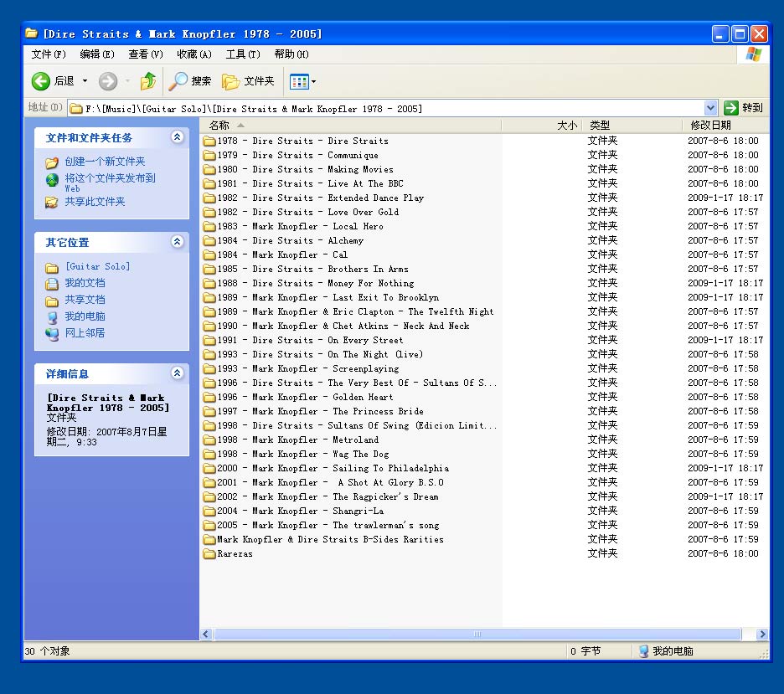Click the grey Forward arrow icon
Viewport: 784px width, 694px height.
tap(107, 81)
